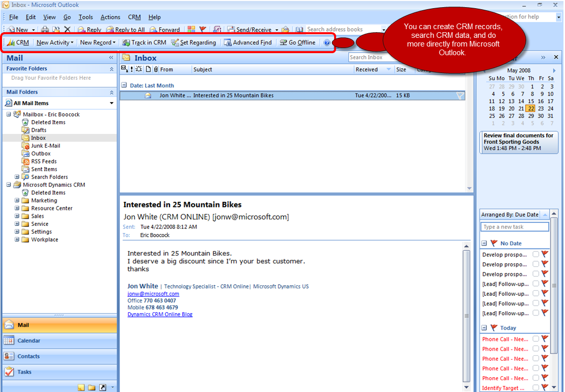This screenshot has width=565, height=392.
Task: Open the New Record dropdown
Action: 98,42
